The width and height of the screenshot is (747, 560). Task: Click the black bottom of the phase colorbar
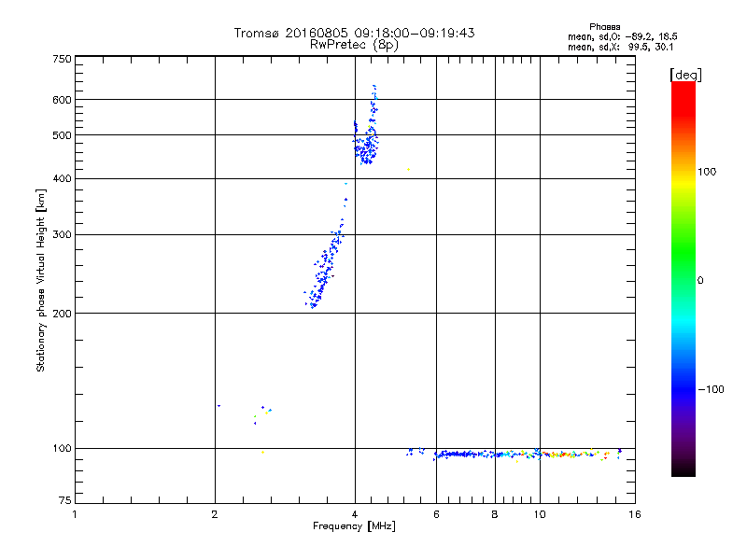[684, 469]
